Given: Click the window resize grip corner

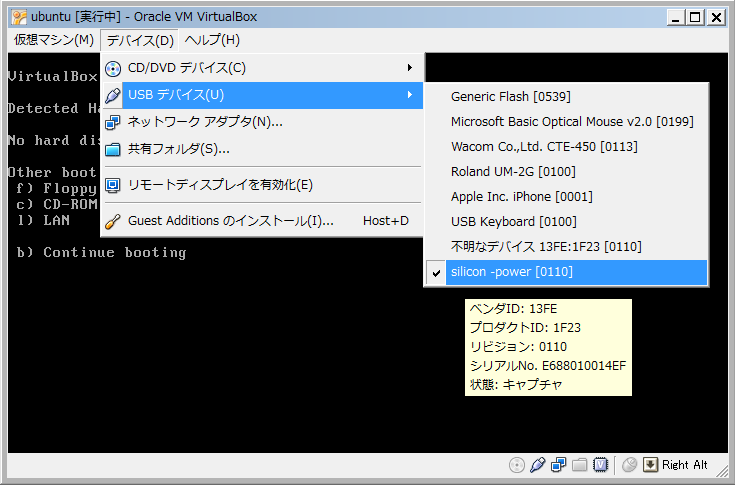Looking at the screenshot, I should (x=722, y=471).
